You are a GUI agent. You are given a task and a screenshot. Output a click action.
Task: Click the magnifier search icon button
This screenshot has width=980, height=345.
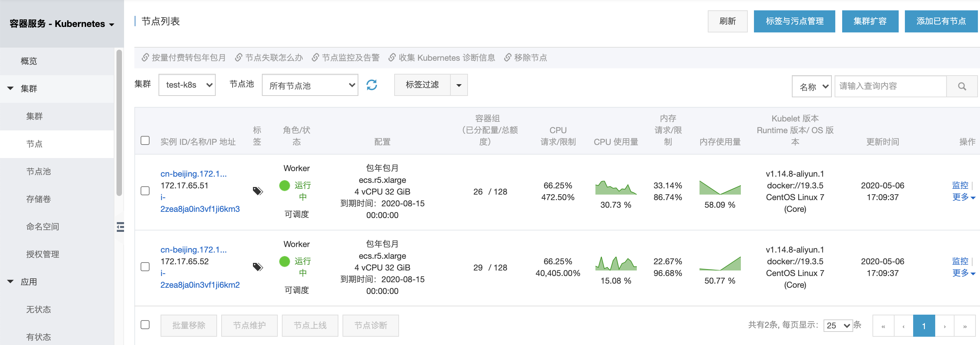pos(961,87)
